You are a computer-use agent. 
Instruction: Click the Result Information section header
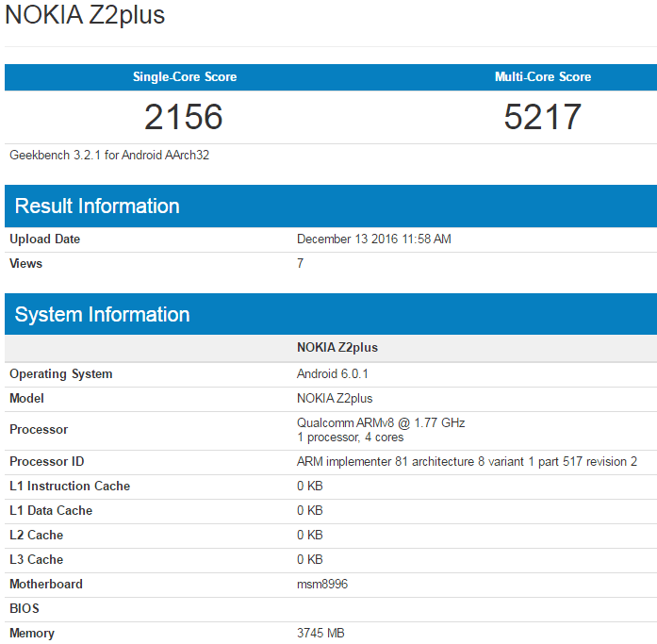(97, 206)
